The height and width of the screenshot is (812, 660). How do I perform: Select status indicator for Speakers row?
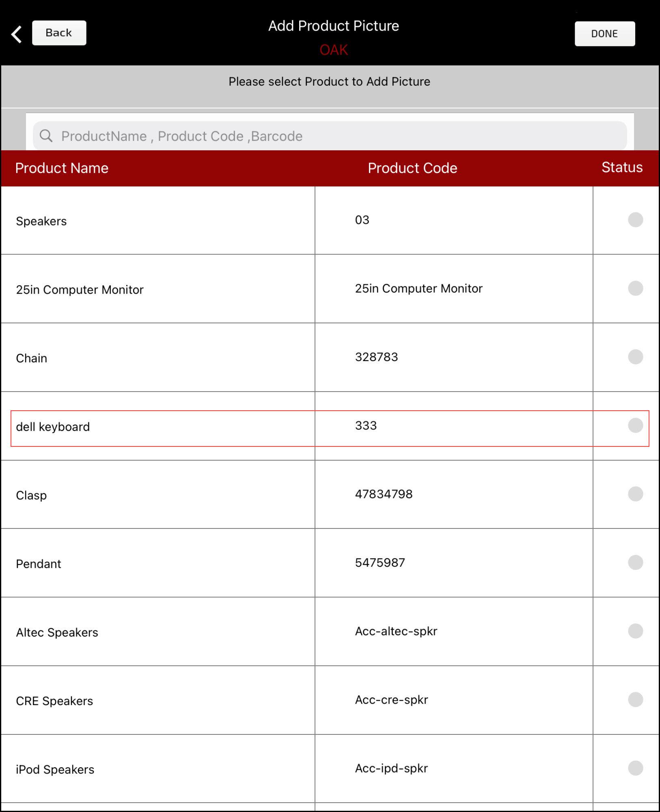click(x=635, y=220)
